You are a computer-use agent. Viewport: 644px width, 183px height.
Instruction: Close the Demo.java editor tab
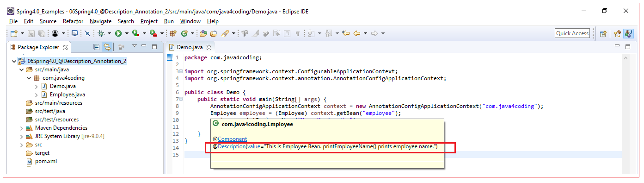tap(209, 47)
